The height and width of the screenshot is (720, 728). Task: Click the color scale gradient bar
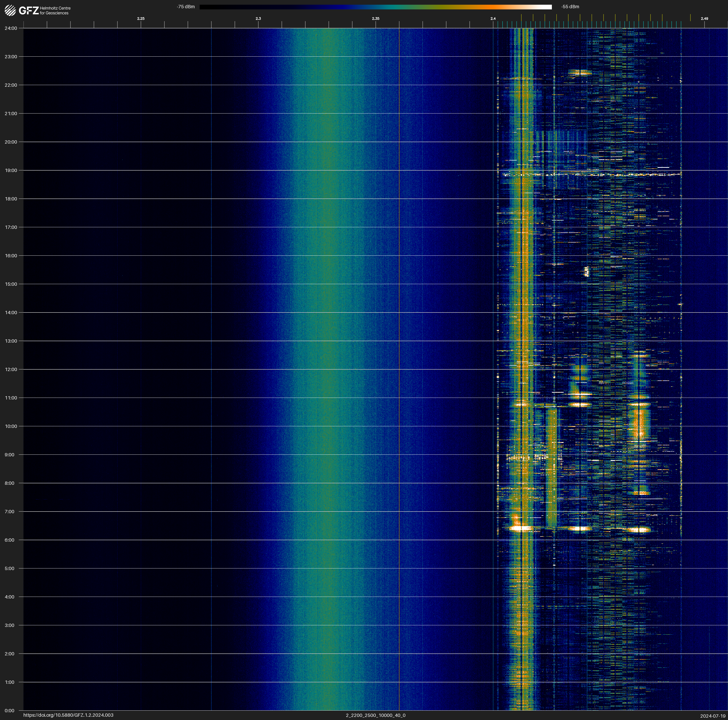pyautogui.click(x=375, y=7)
